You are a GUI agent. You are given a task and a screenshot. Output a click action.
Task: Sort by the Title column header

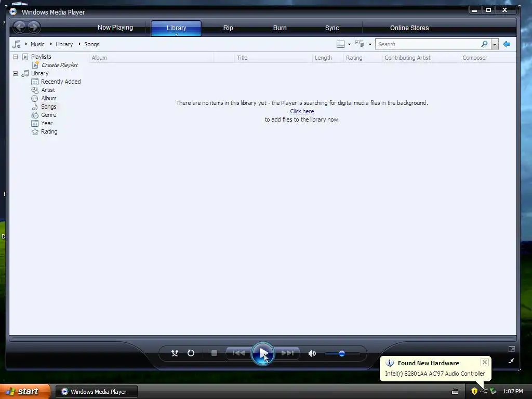click(273, 58)
